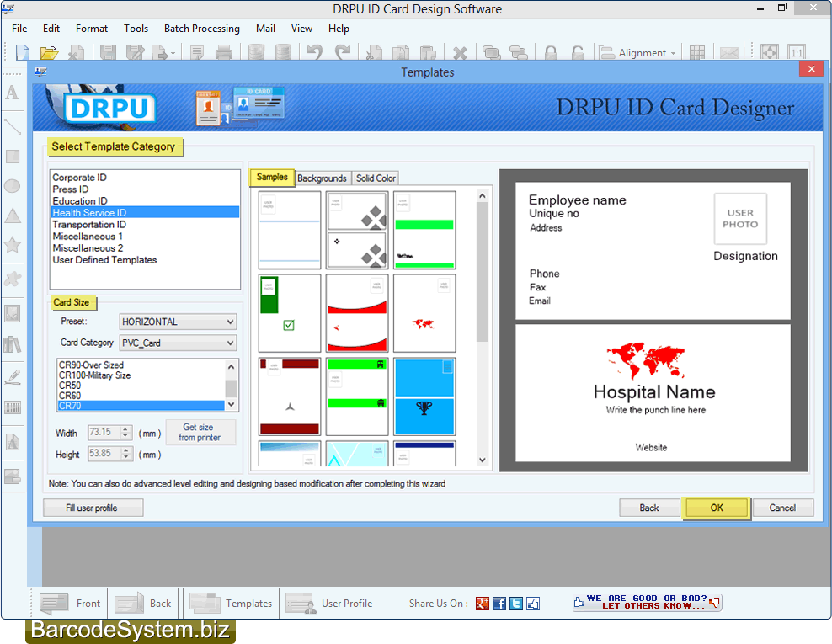Click the Lock padlock toolbar icon

(550, 52)
